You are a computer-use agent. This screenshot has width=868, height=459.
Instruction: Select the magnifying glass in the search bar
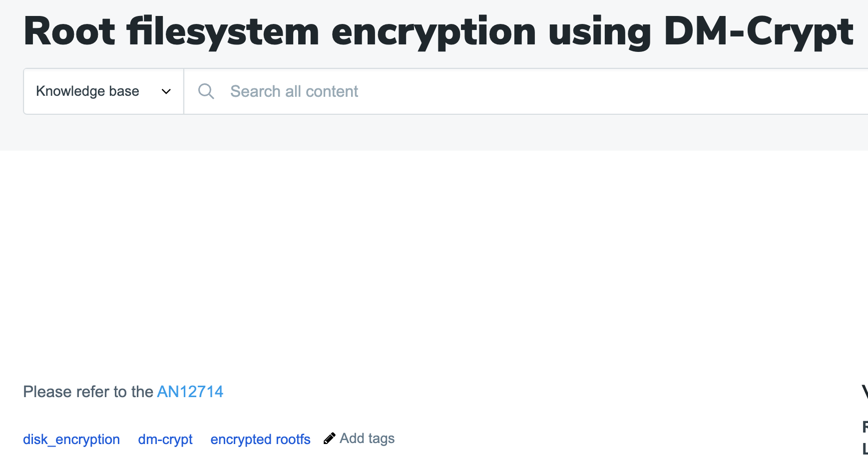(206, 91)
